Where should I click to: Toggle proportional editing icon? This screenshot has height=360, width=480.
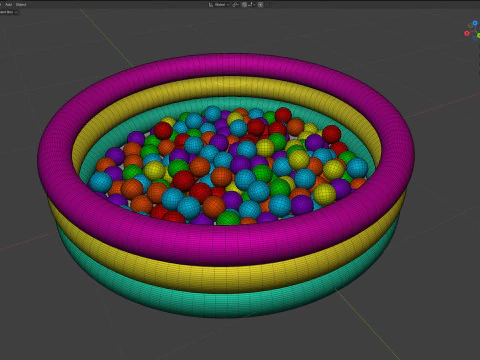(261, 5)
